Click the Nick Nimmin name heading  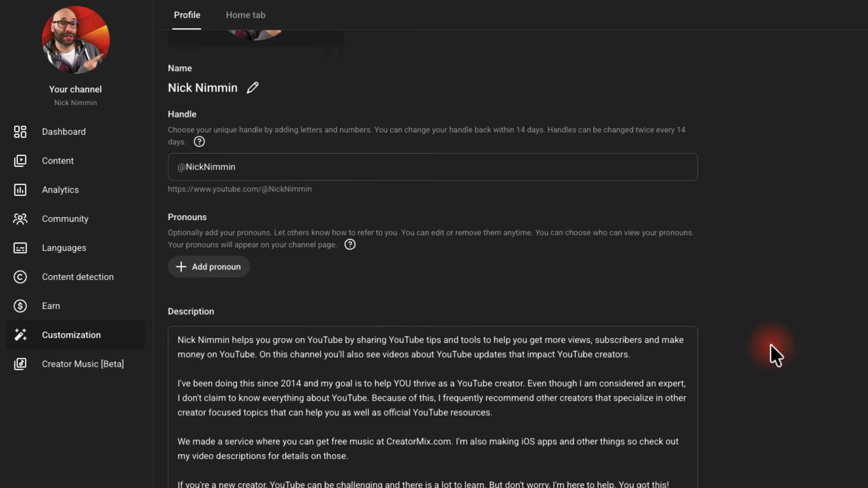coord(203,88)
